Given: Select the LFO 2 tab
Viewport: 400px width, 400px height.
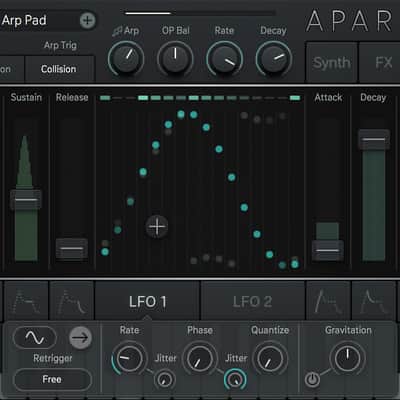Looking at the screenshot, I should [252, 301].
